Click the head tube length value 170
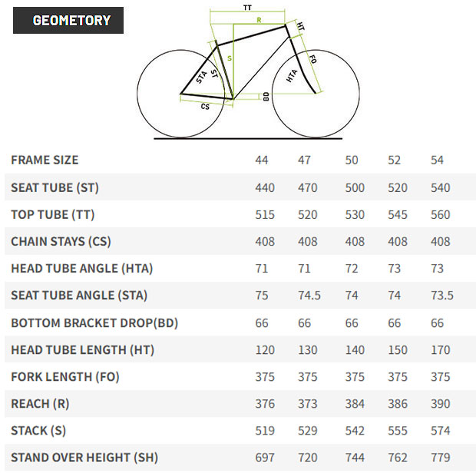Image resolution: width=476 pixels, height=476 pixels. (441, 350)
